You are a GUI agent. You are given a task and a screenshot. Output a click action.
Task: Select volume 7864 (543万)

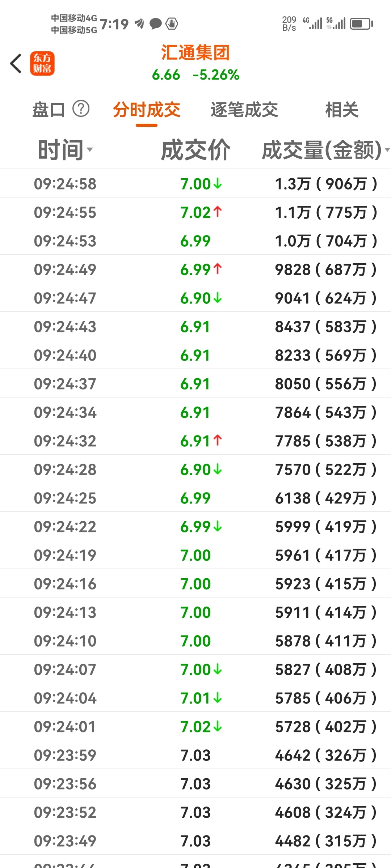pos(326,412)
